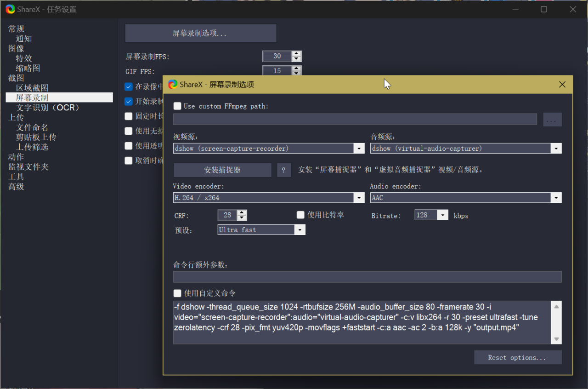
Task: Tick the 固定时长 checkbox in 任务设置
Action: tap(129, 116)
